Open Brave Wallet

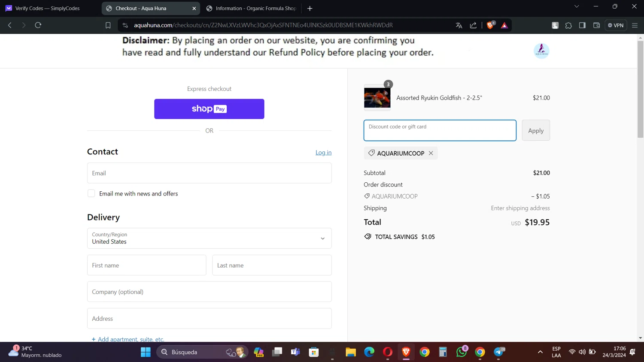pos(596,25)
